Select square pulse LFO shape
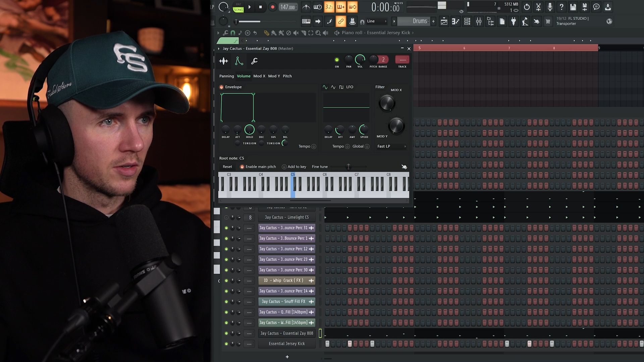The image size is (644, 362). [341, 87]
